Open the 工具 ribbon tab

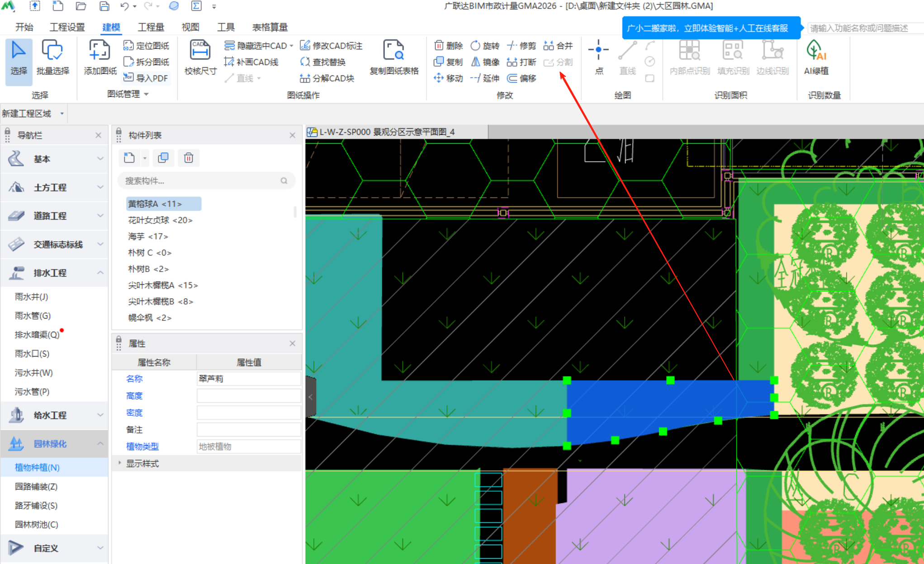pos(226,27)
